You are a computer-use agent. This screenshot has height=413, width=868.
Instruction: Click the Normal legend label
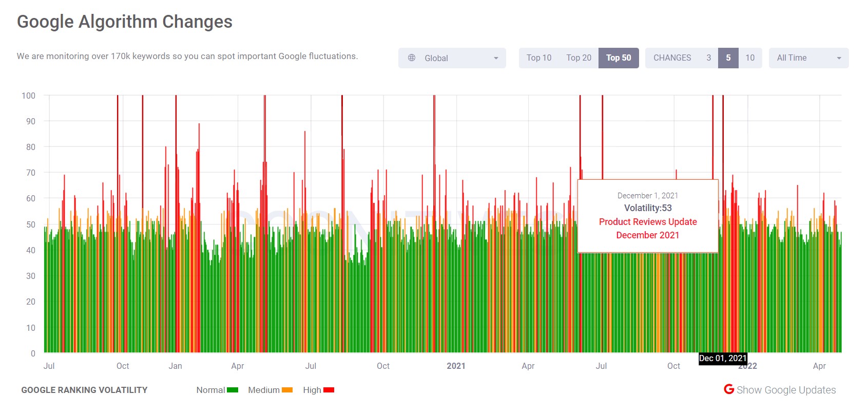210,390
